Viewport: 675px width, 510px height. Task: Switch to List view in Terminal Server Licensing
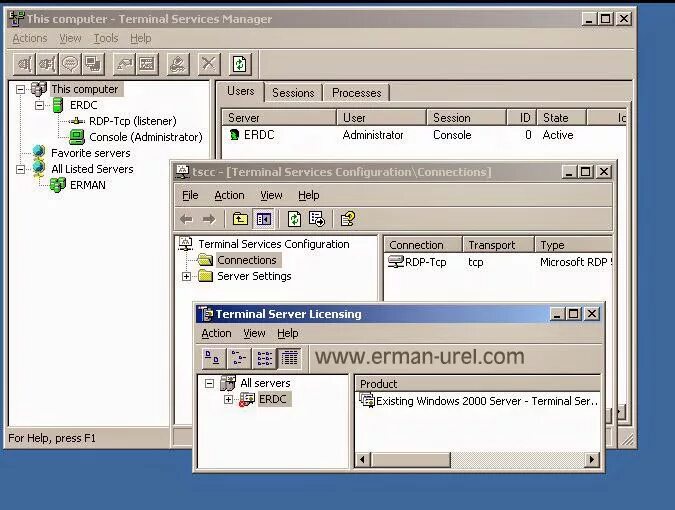264,358
